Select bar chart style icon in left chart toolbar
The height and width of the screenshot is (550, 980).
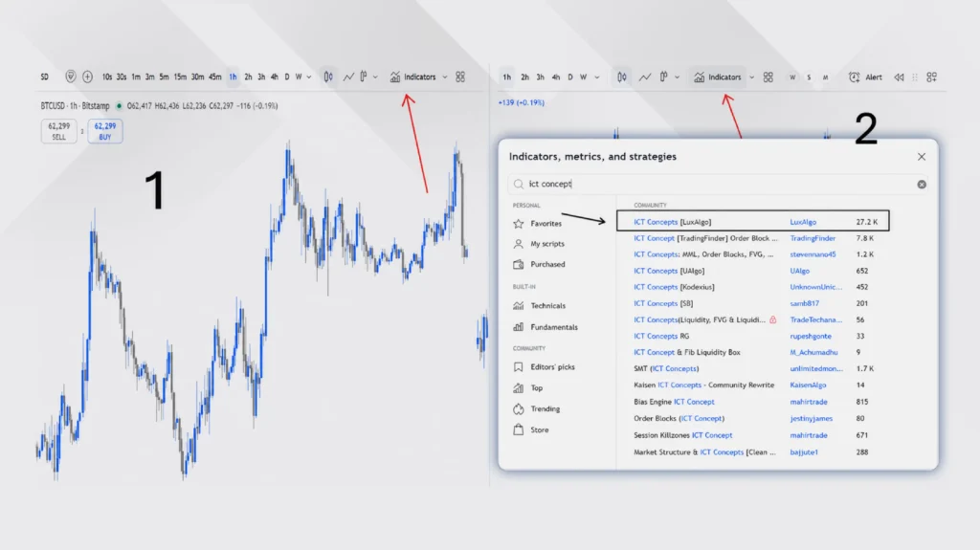(363, 77)
